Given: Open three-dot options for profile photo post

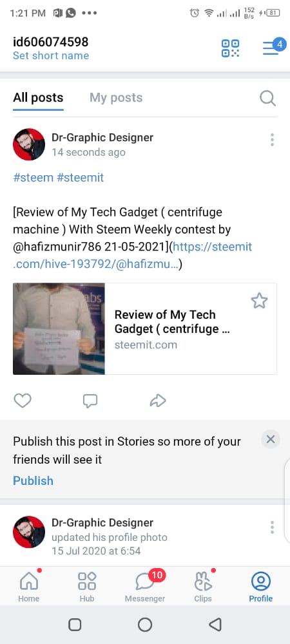Looking at the screenshot, I should pos(272,527).
